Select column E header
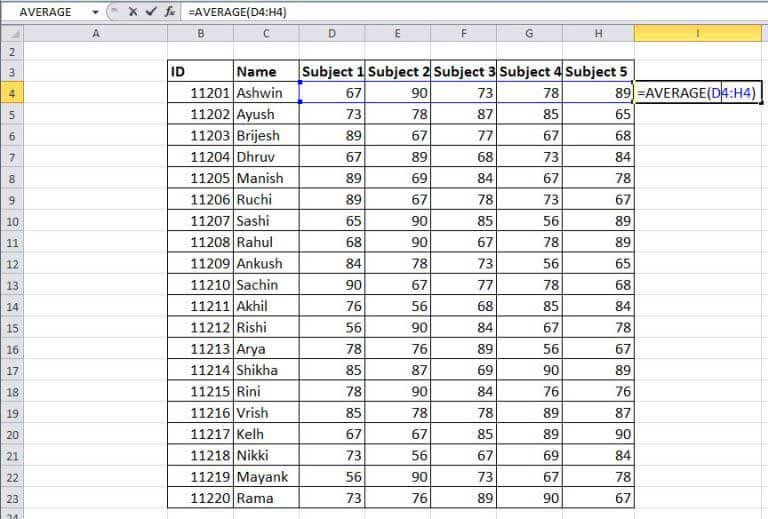 pos(397,33)
